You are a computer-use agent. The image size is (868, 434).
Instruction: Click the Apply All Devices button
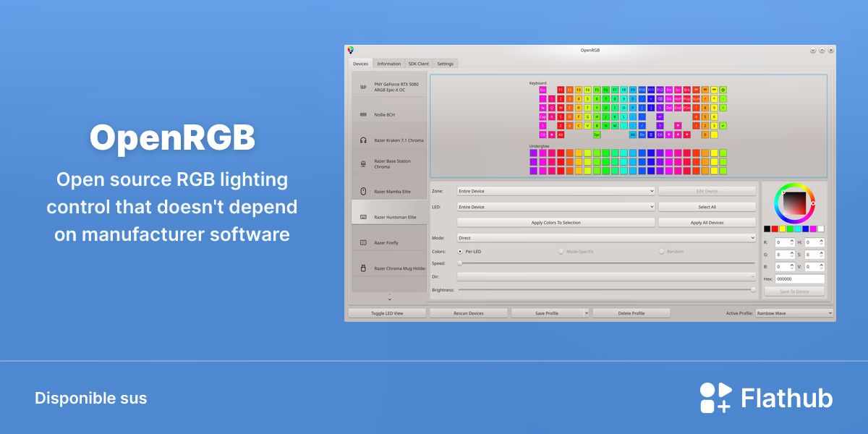(x=707, y=223)
